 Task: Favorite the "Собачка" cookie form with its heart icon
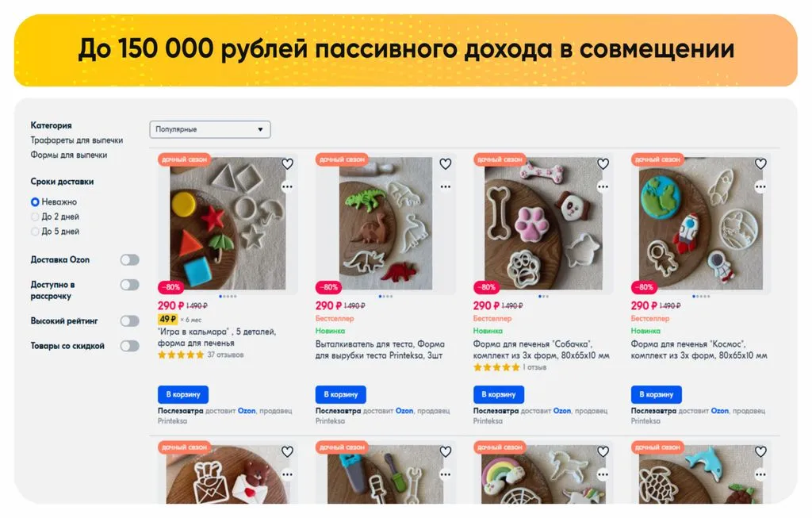(x=603, y=163)
